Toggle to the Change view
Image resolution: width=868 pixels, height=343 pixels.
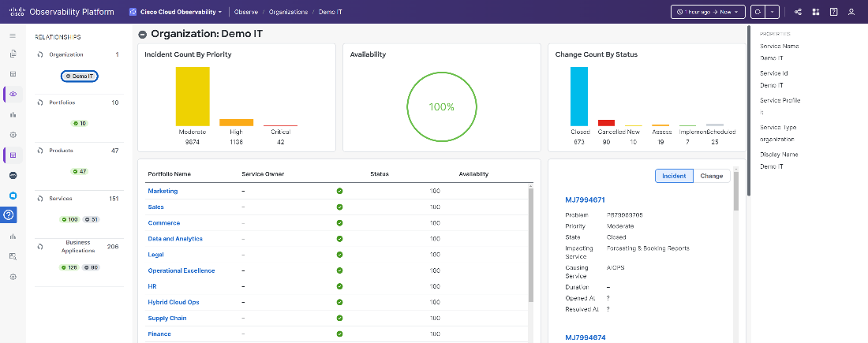711,176
